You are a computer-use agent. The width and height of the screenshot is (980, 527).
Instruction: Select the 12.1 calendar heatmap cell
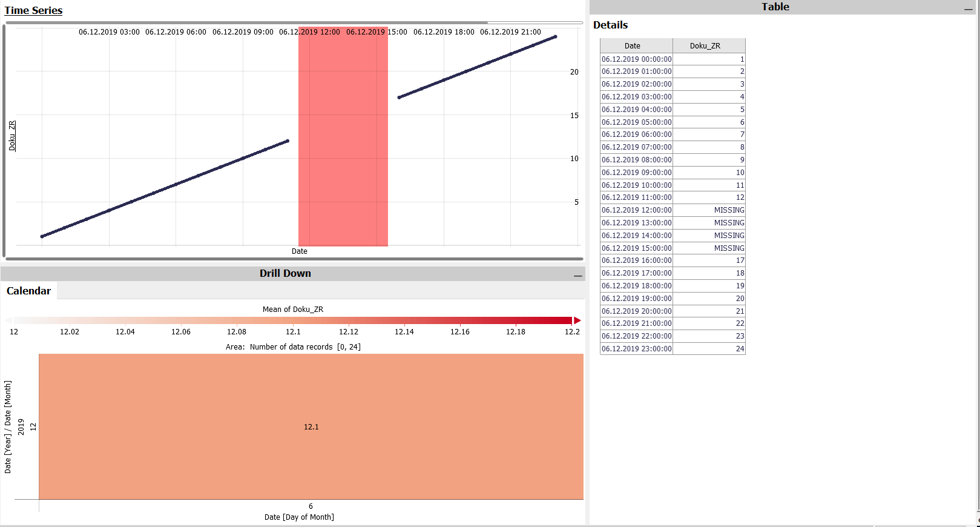(x=311, y=426)
